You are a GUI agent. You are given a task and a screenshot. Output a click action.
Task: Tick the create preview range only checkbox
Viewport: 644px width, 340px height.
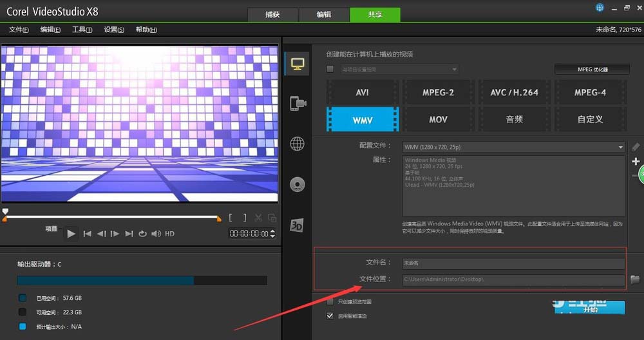click(330, 302)
